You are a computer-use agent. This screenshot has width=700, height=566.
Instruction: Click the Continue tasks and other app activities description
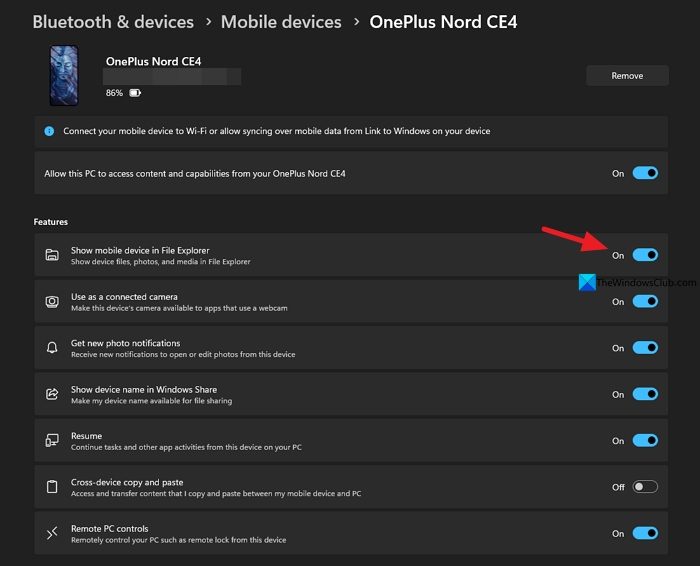186,447
